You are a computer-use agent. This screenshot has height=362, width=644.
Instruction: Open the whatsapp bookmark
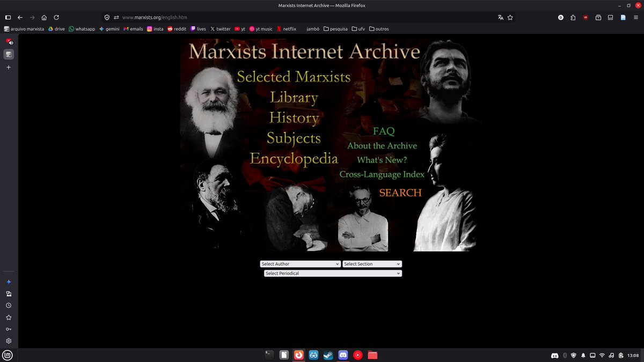click(82, 29)
